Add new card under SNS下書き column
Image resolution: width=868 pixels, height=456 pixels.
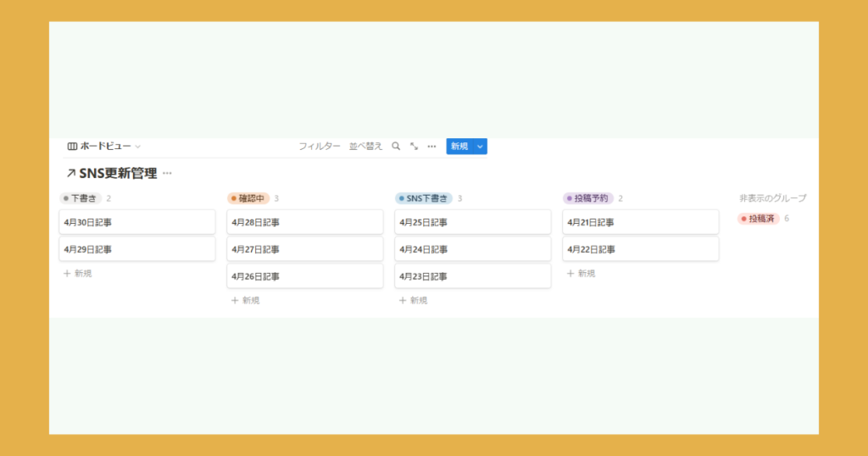point(414,300)
